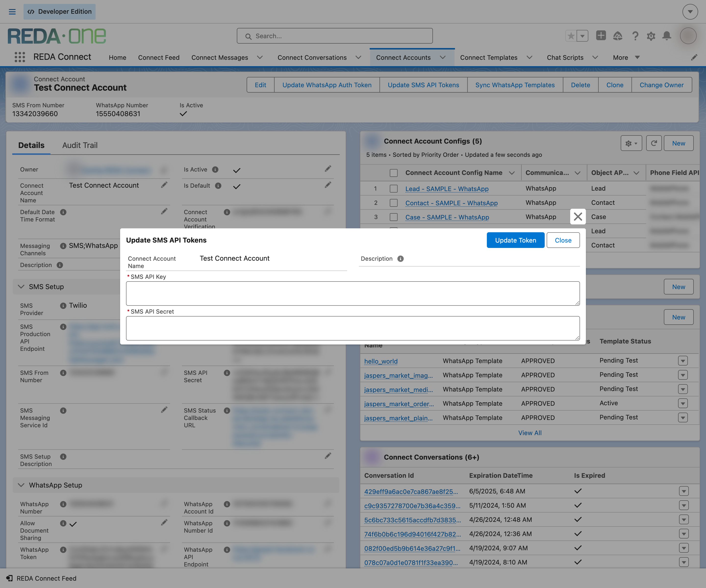Click the Close button in modal
Image resolution: width=706 pixels, height=588 pixels.
(563, 240)
